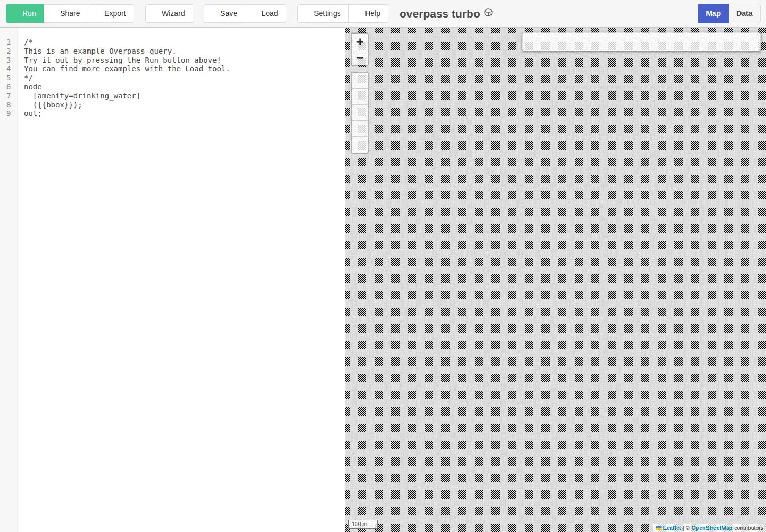Click the Ukraine flag next to Leaflet
766x532 pixels.
[659, 528]
